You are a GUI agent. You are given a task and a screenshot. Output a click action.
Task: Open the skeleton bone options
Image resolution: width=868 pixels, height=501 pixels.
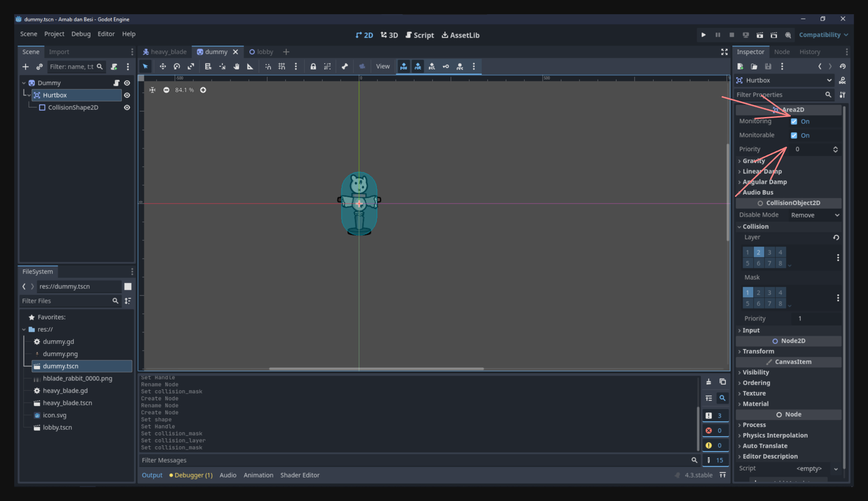point(344,66)
